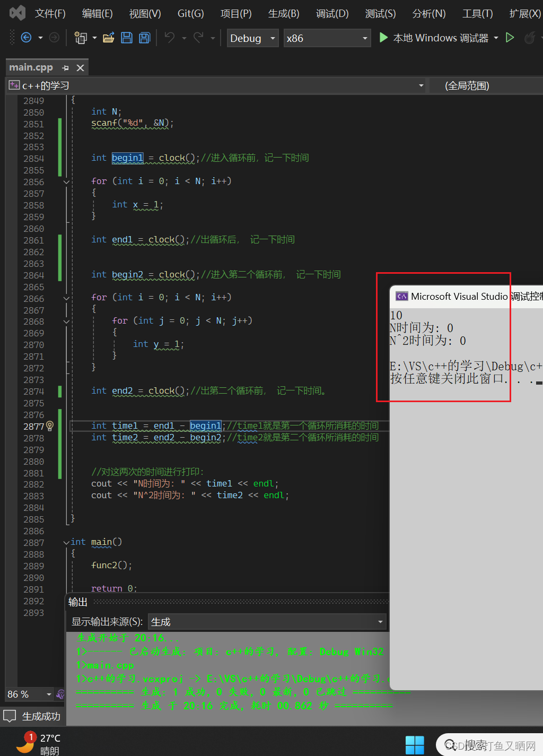Open the 项目(P) menu
The height and width of the screenshot is (756, 543).
(x=236, y=13)
